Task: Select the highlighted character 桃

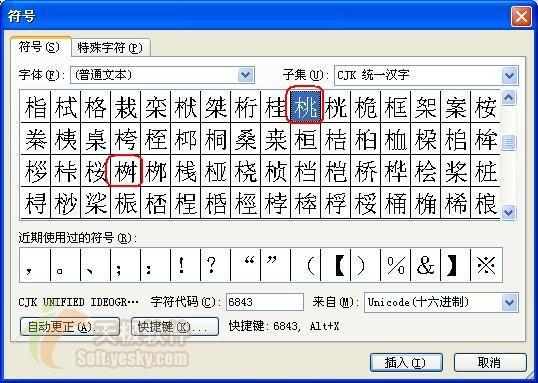Action: [x=305, y=106]
